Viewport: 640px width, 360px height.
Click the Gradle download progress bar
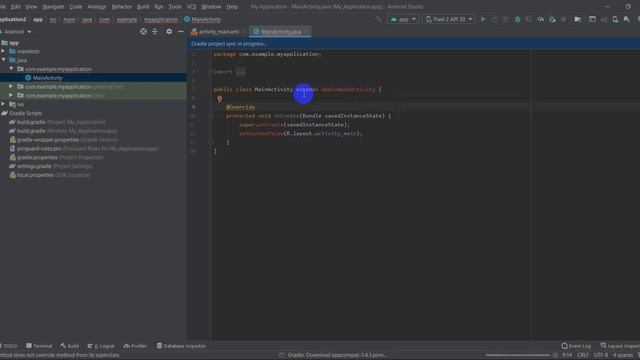click(517, 355)
